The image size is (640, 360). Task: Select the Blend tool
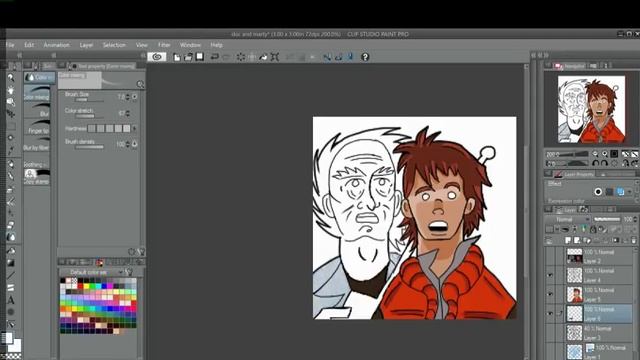coord(11,237)
